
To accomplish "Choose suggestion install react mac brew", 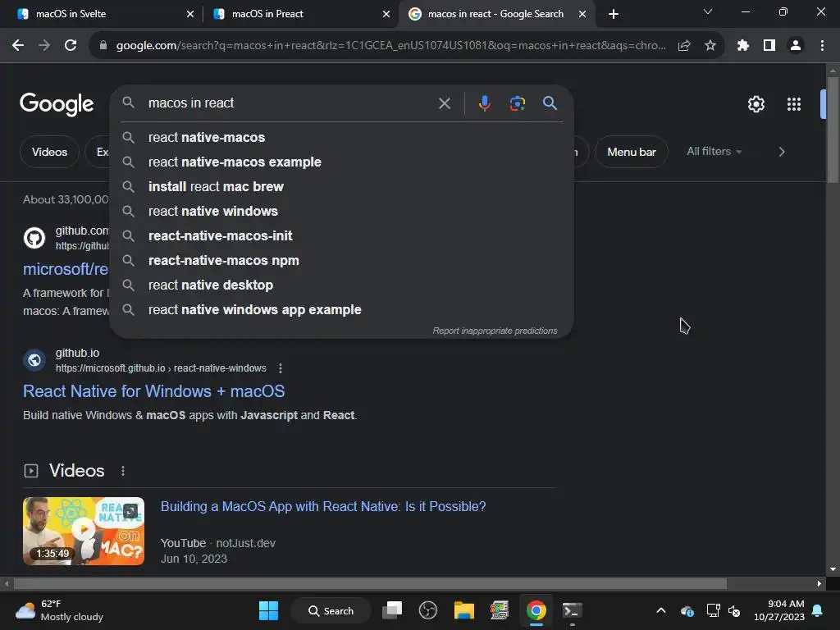I will coord(341,187).
